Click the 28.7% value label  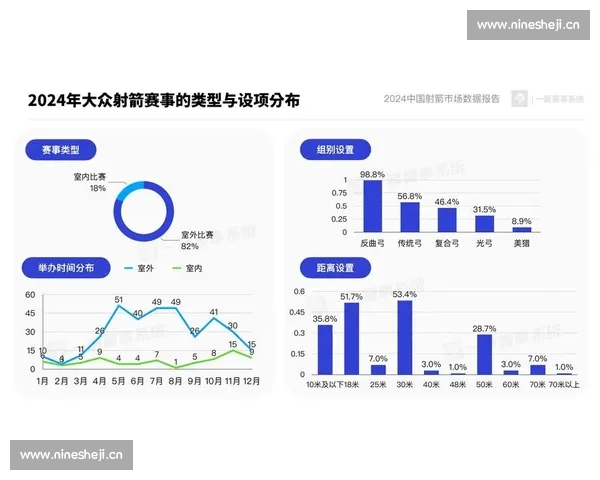[x=484, y=328]
